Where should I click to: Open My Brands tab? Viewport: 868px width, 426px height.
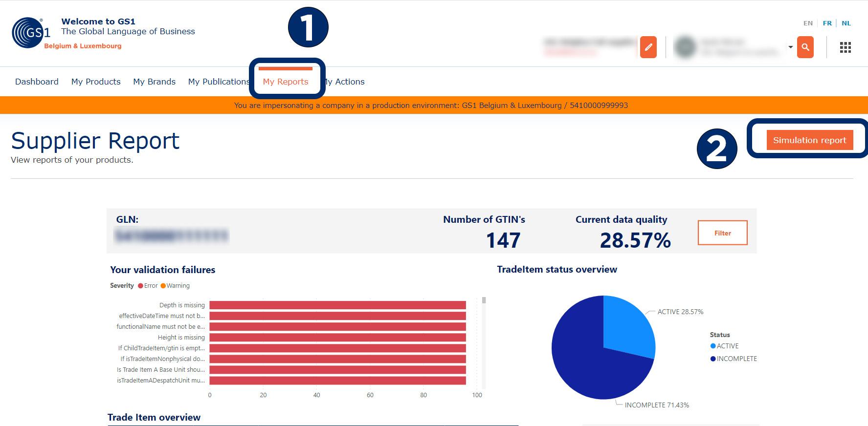point(154,82)
